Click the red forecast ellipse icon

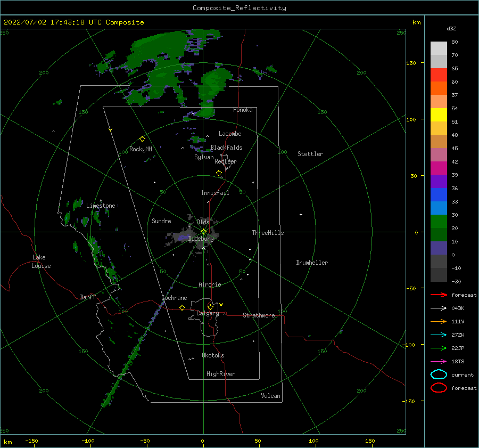pyautogui.click(x=439, y=388)
